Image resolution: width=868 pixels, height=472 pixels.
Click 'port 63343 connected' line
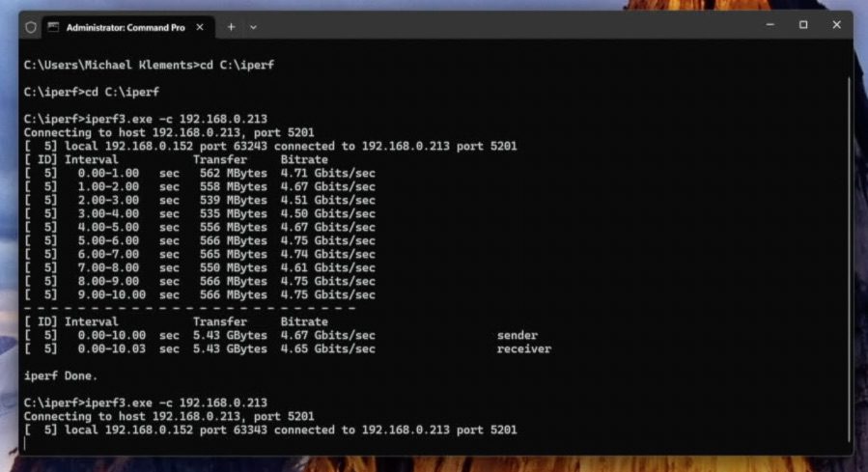tap(270, 430)
